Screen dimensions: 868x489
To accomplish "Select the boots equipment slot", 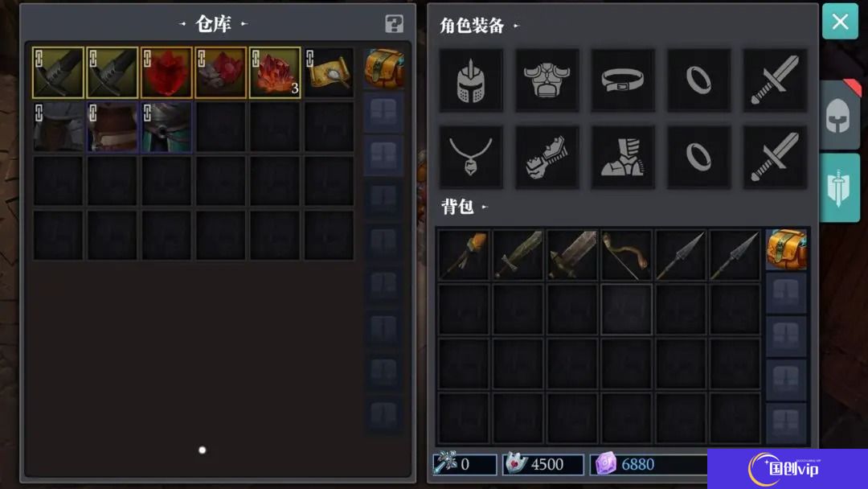I will 623,158.
